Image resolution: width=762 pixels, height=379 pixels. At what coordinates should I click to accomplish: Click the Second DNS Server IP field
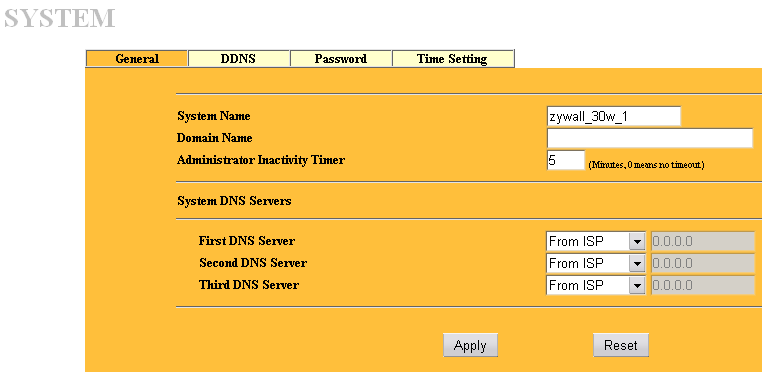703,263
